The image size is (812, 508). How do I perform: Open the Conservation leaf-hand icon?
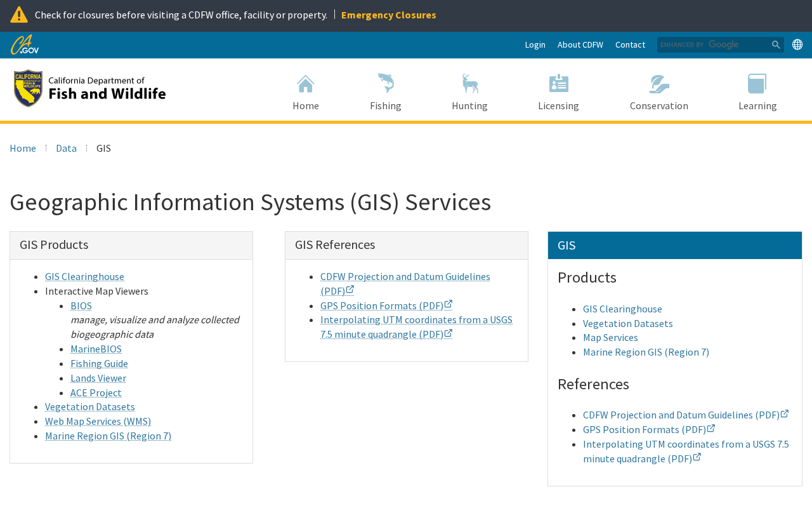pyautogui.click(x=658, y=84)
